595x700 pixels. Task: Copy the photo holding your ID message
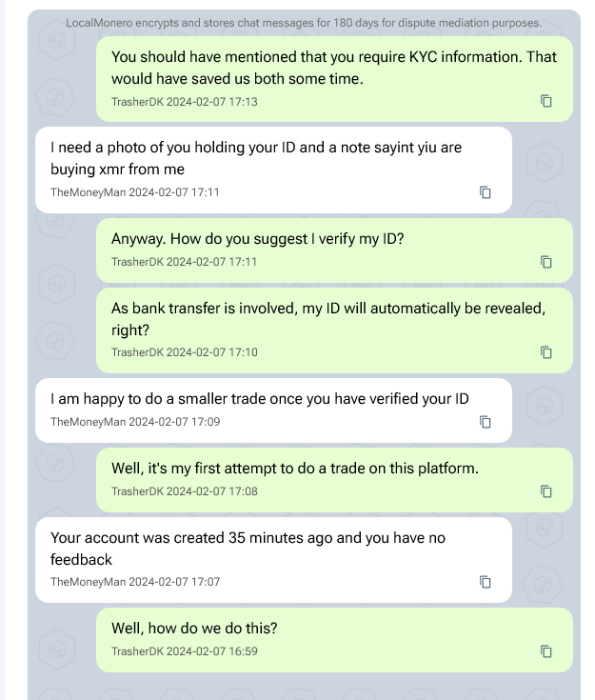[486, 192]
